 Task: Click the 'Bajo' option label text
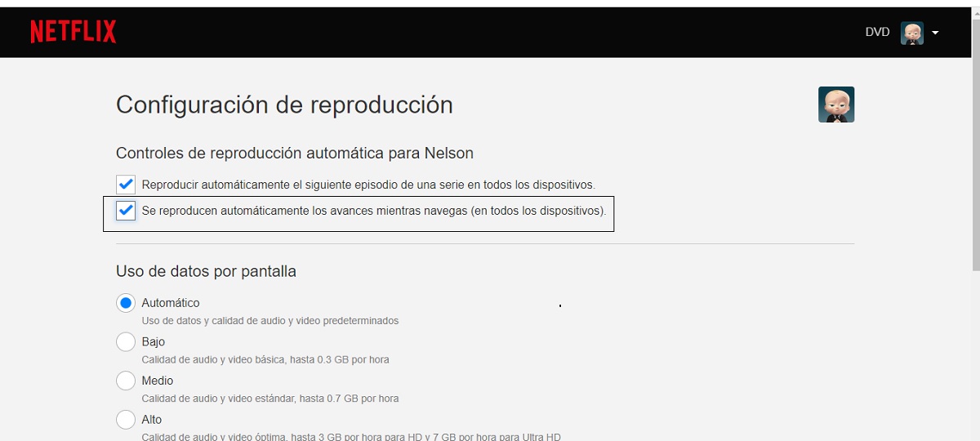154,342
